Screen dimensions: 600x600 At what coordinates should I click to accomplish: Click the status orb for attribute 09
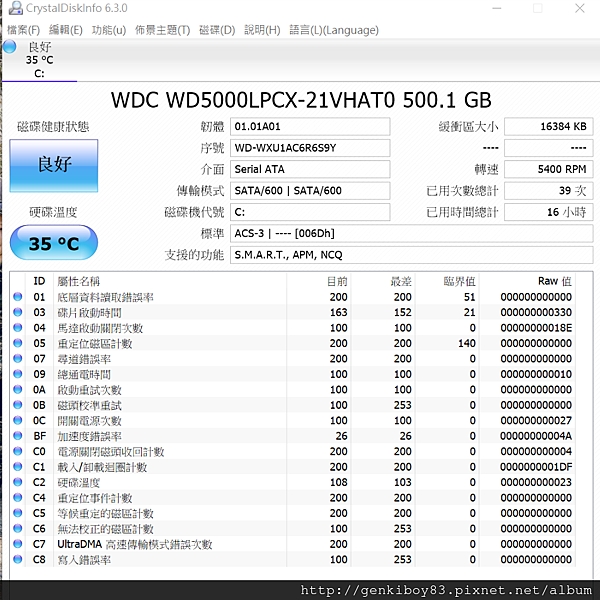click(x=18, y=374)
